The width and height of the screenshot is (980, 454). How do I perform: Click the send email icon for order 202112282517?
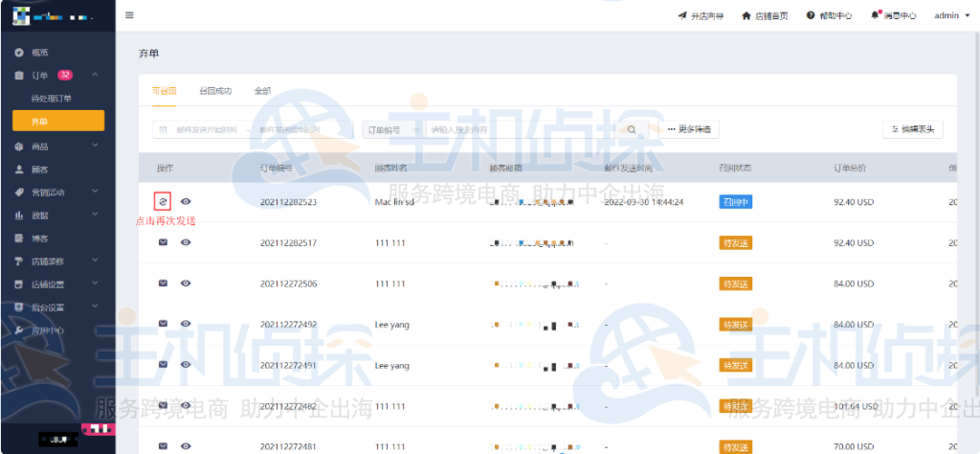(163, 242)
